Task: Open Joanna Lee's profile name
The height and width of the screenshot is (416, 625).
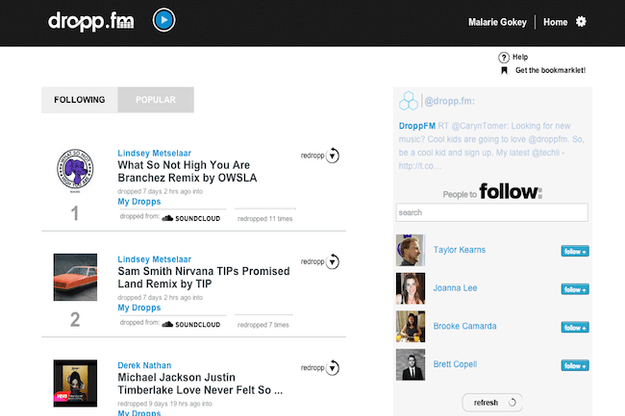Action: pos(455,288)
